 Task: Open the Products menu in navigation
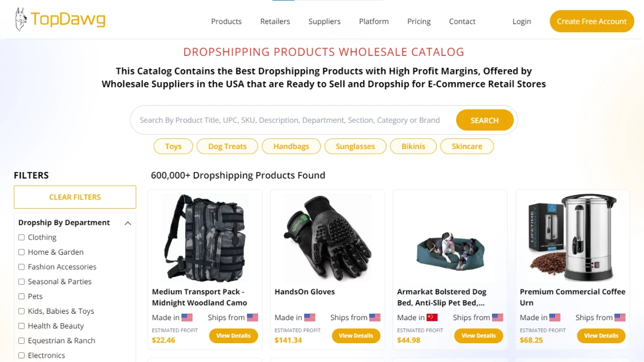point(226,21)
